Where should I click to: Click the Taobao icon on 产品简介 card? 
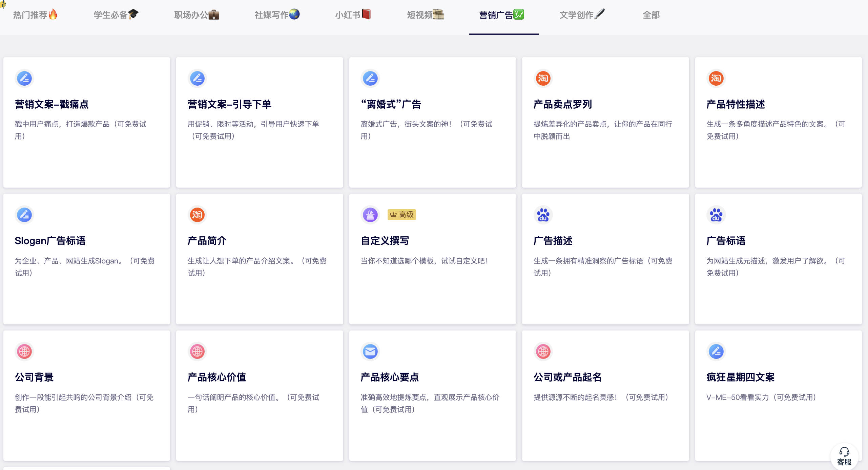click(197, 215)
